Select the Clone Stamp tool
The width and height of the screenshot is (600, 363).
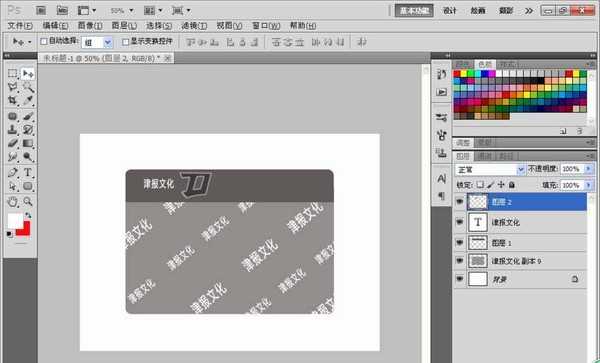pos(12,129)
